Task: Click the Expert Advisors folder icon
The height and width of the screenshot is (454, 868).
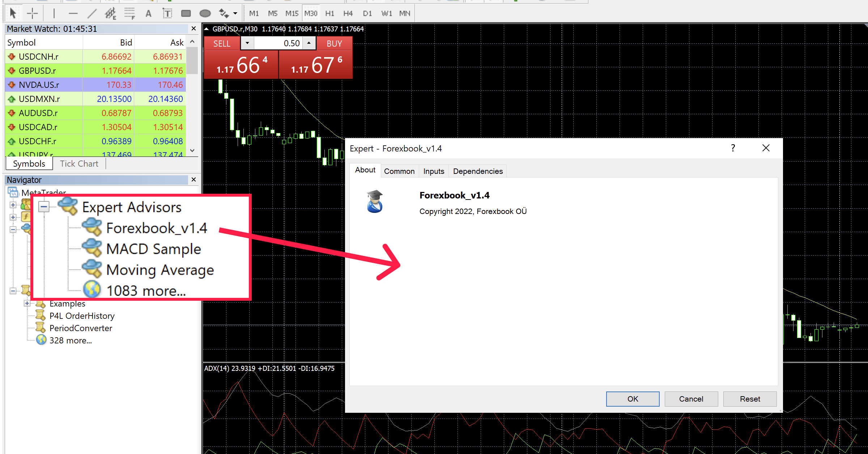Action: click(x=68, y=207)
